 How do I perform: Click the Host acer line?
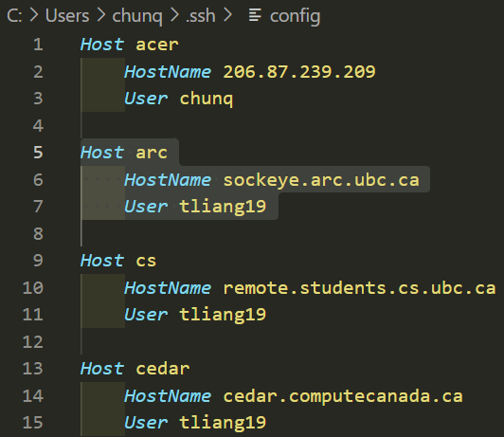(x=129, y=45)
